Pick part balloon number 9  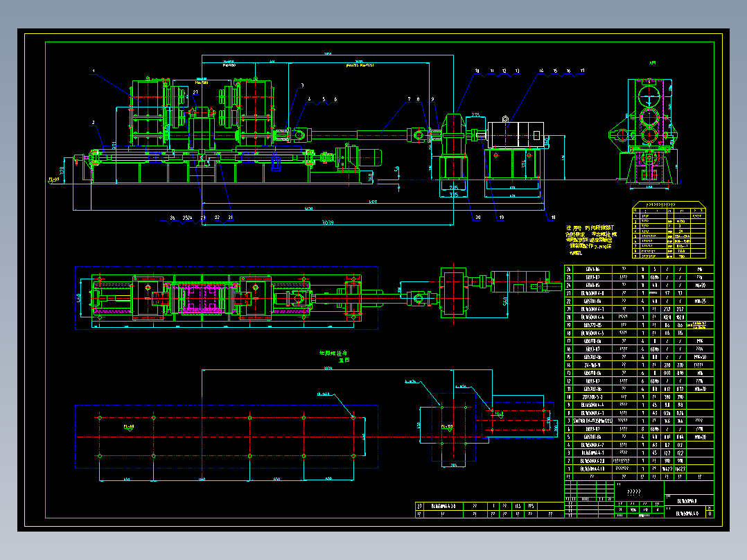[432, 99]
